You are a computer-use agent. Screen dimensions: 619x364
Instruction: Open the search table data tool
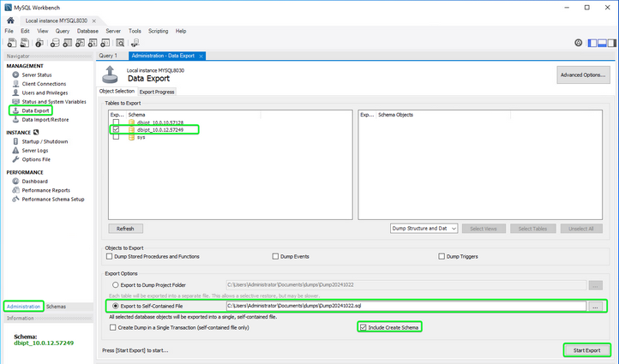coord(120,43)
